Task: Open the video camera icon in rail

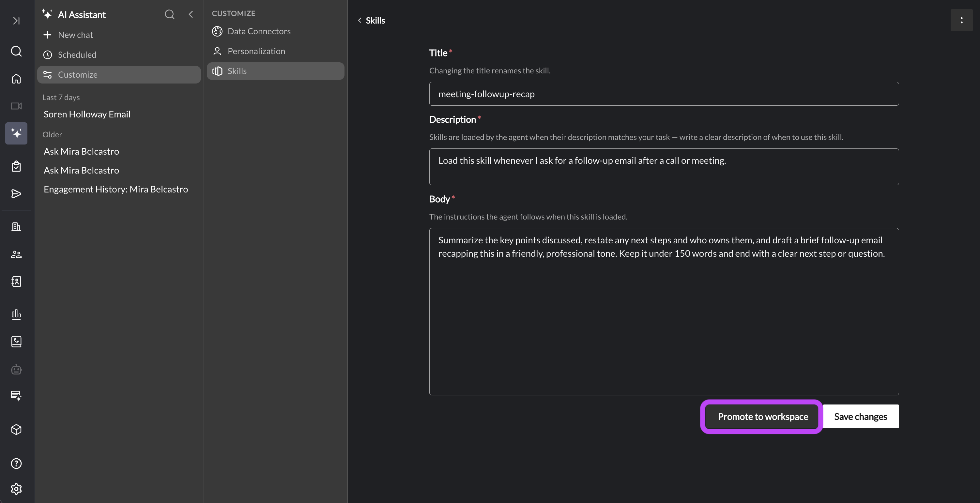Action: [x=16, y=106]
